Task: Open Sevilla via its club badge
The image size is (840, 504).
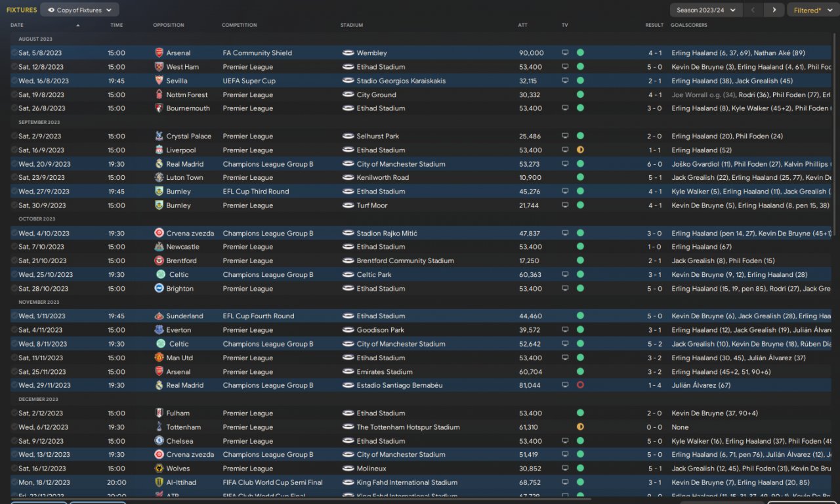Action: 159,81
